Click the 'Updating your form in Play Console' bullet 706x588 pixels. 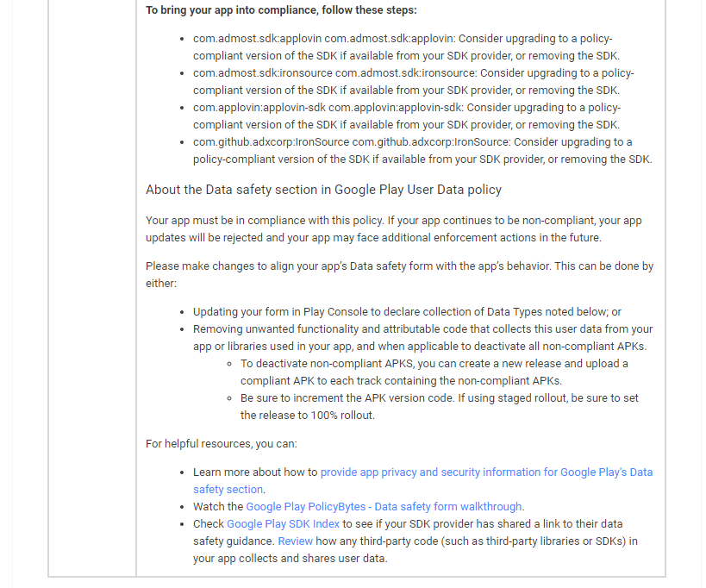tap(407, 312)
